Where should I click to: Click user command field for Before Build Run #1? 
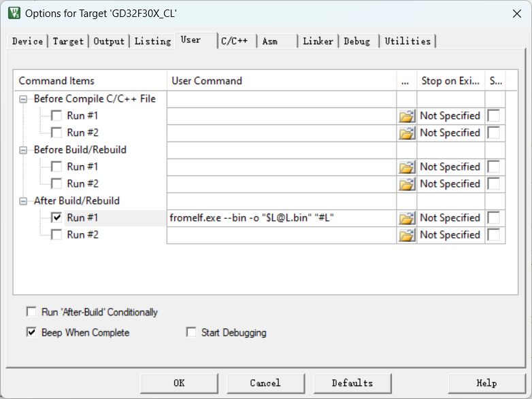point(282,167)
